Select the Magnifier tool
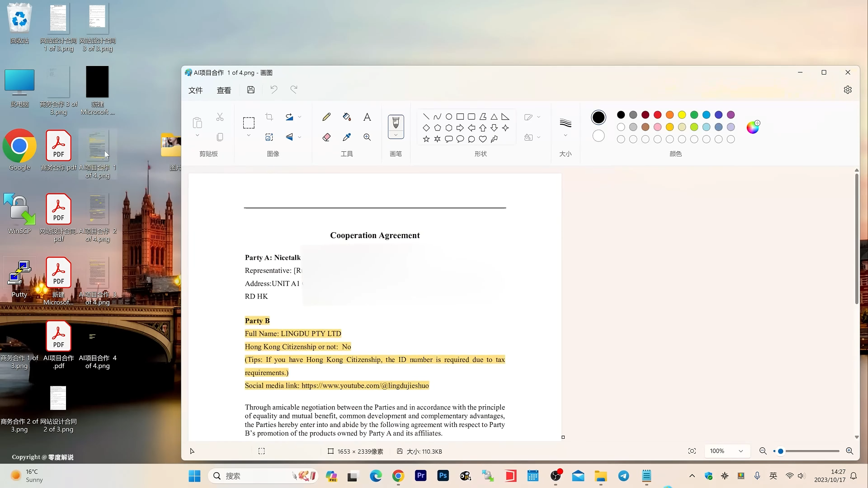868x488 pixels. coord(367,137)
